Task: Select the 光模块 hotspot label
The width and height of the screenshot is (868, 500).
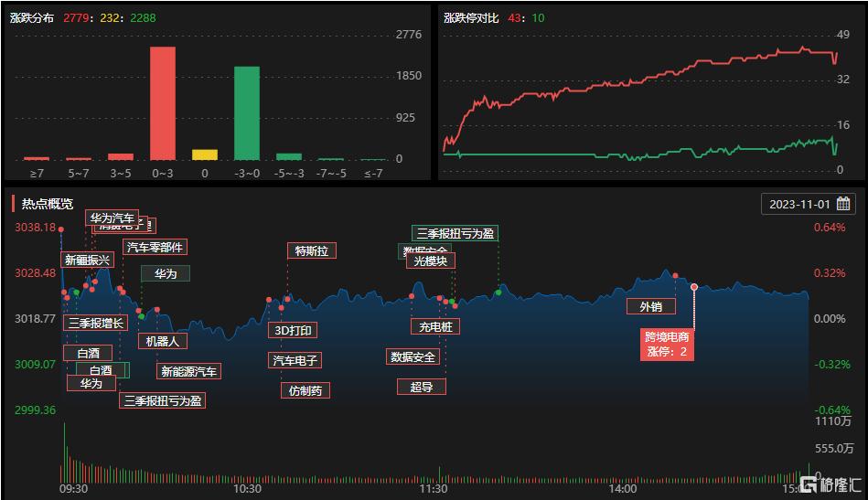Action: coord(431,261)
